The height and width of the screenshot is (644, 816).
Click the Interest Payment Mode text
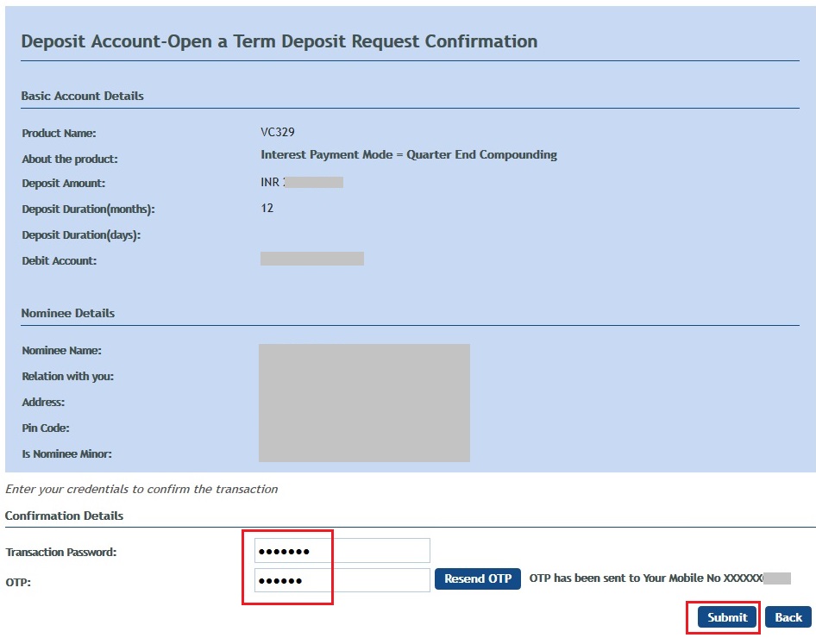point(409,154)
